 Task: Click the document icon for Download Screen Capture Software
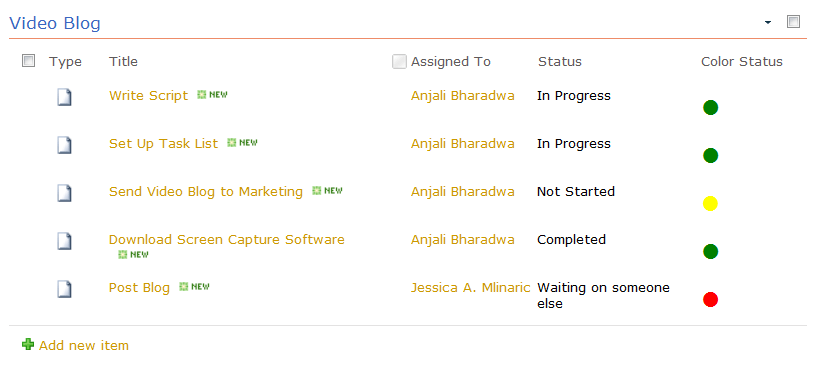pyautogui.click(x=65, y=241)
